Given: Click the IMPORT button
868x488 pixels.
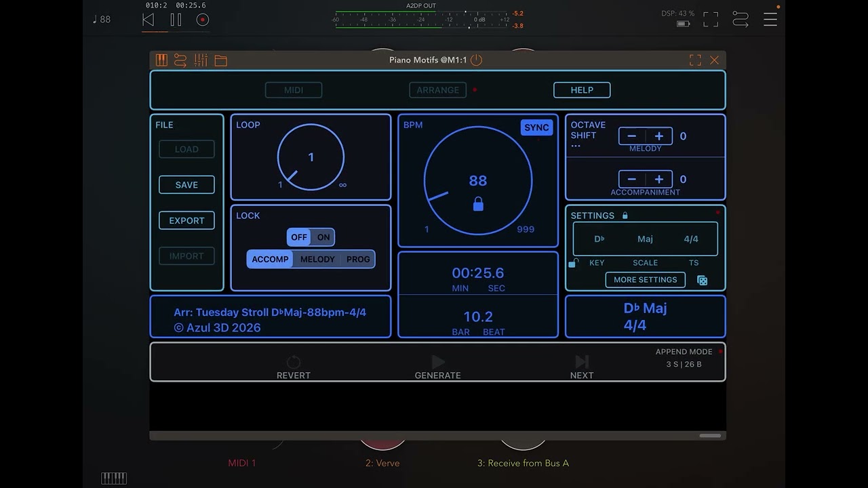Looking at the screenshot, I should 186,256.
